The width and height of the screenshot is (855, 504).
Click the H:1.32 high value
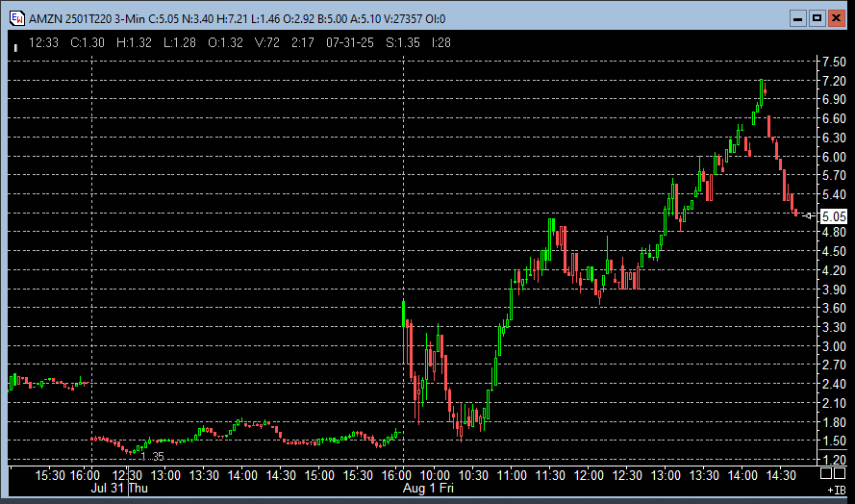[134, 42]
